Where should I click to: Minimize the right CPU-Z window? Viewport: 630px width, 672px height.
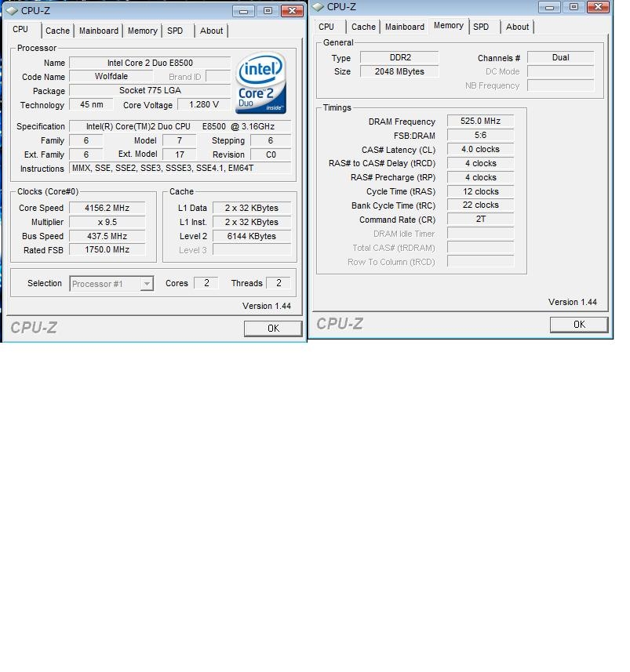[x=549, y=7]
